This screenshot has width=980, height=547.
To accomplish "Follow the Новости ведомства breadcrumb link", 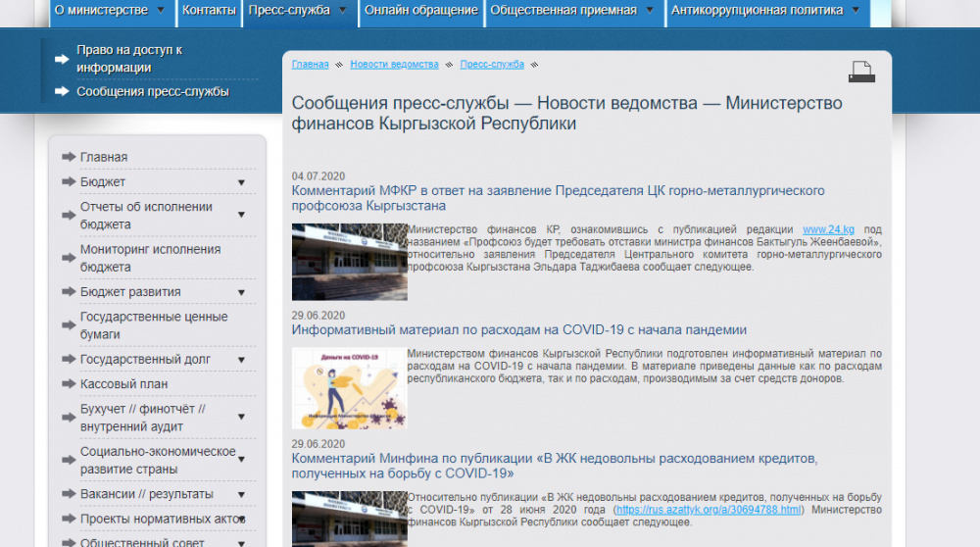I will 394,65.
